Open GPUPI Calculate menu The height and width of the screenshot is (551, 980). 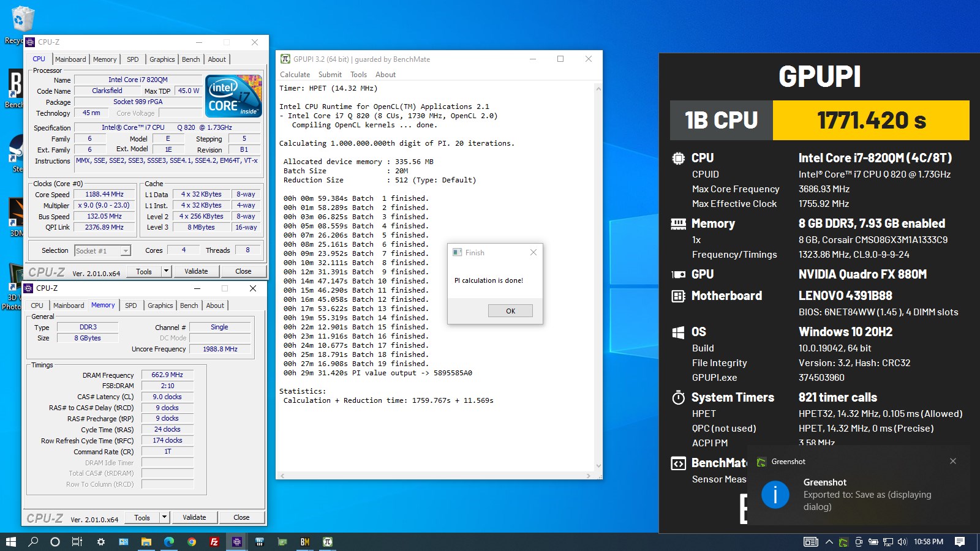(295, 75)
